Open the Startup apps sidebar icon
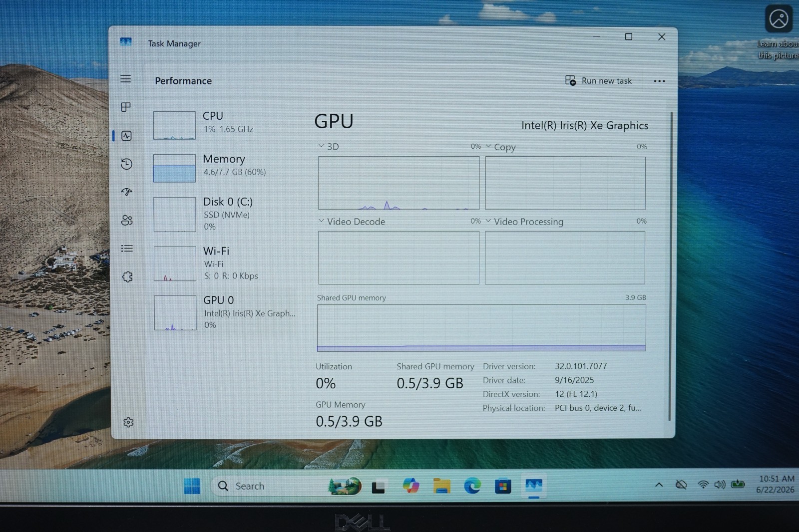 (127, 192)
